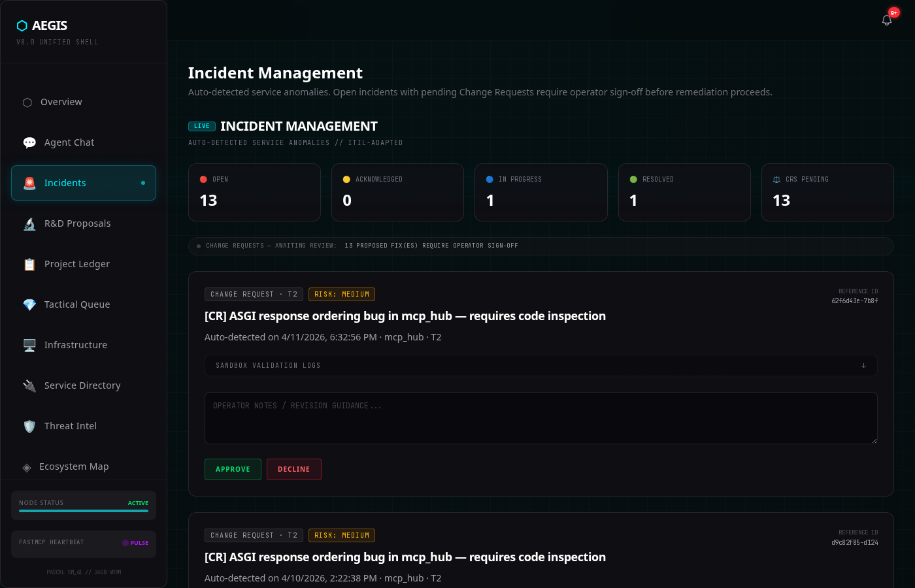Decline the 62f6d43e-7b8f change request
Screen dimensions: 915x588
click(294, 469)
